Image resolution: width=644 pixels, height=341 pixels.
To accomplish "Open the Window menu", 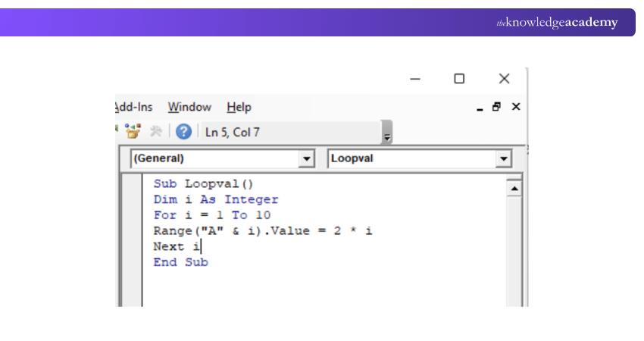I will click(x=189, y=108).
